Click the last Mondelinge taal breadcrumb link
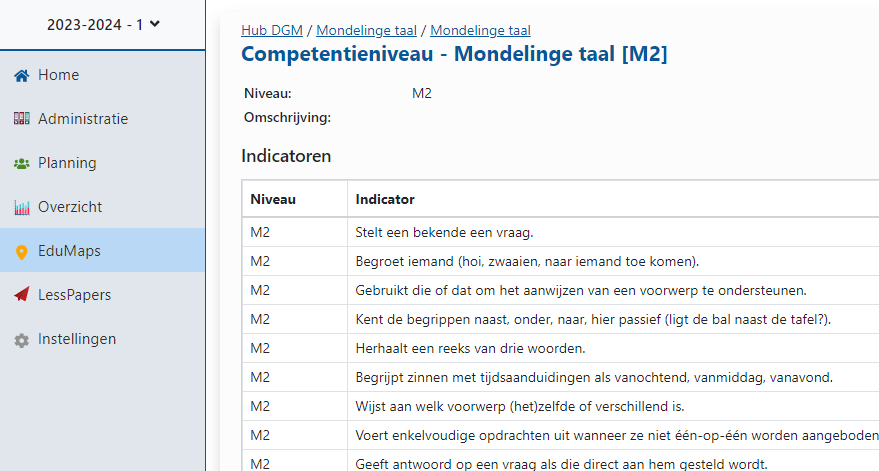The image size is (879, 471). [480, 30]
